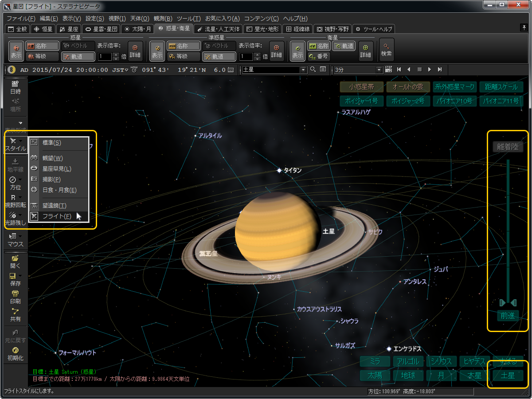
Task: Toggle 惑星 名称 labels
Action: tap(42, 46)
